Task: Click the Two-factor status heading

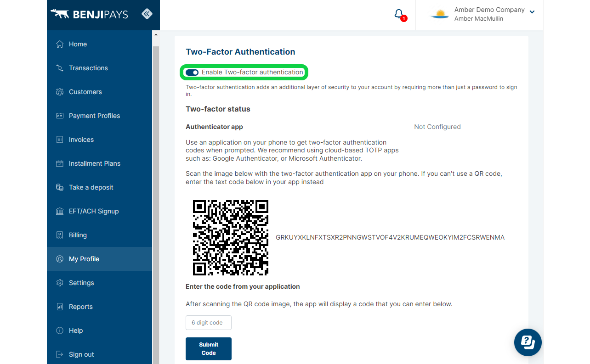Action: [218, 109]
